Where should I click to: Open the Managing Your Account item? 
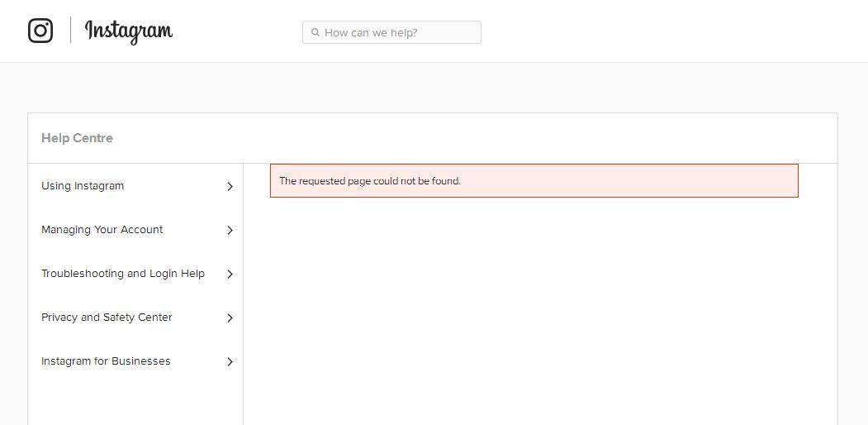102,229
